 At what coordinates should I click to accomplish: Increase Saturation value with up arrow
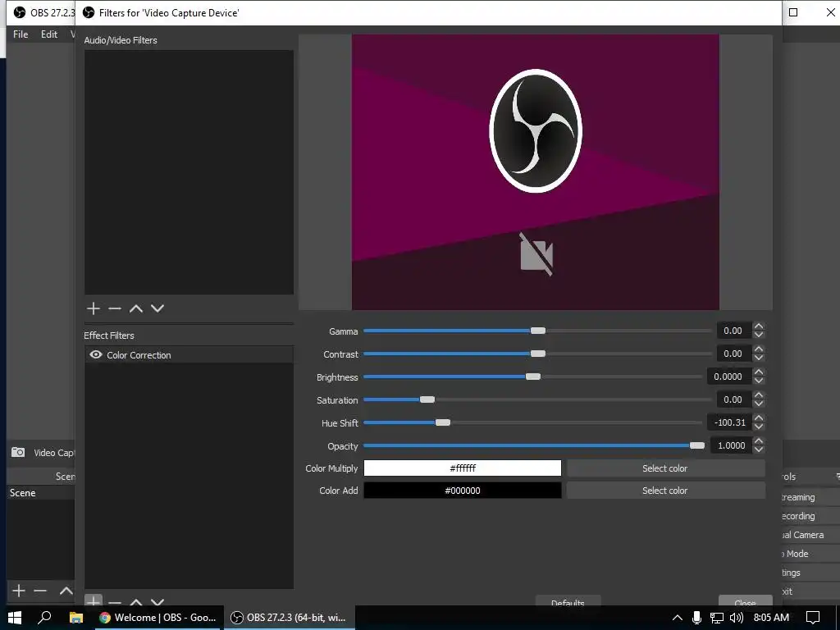(x=759, y=395)
